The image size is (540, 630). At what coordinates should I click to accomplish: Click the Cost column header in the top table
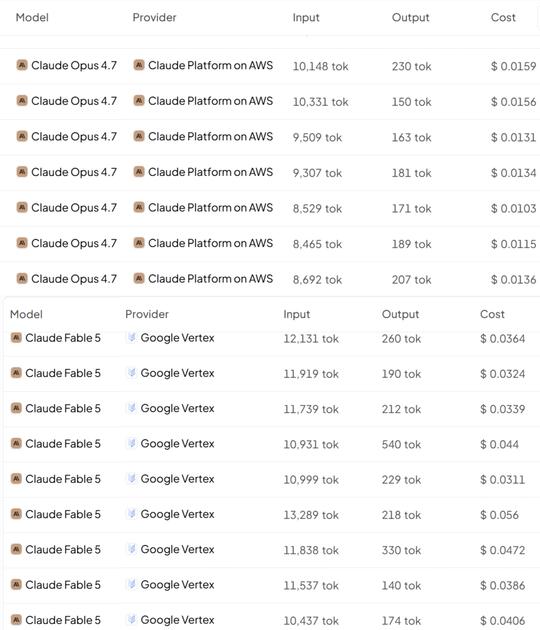[503, 17]
